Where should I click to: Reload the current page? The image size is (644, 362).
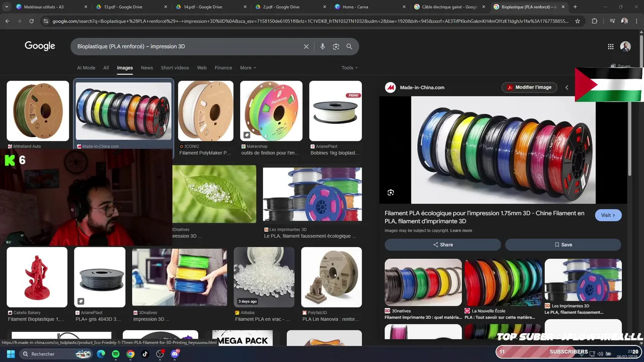31,21
